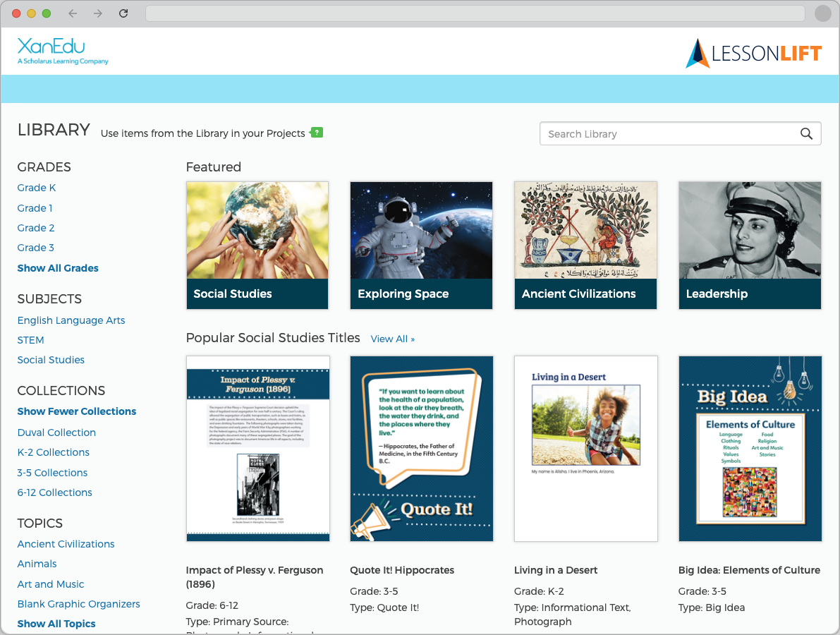Expand the list with Show All Topics
The width and height of the screenshot is (840, 635).
click(x=56, y=624)
